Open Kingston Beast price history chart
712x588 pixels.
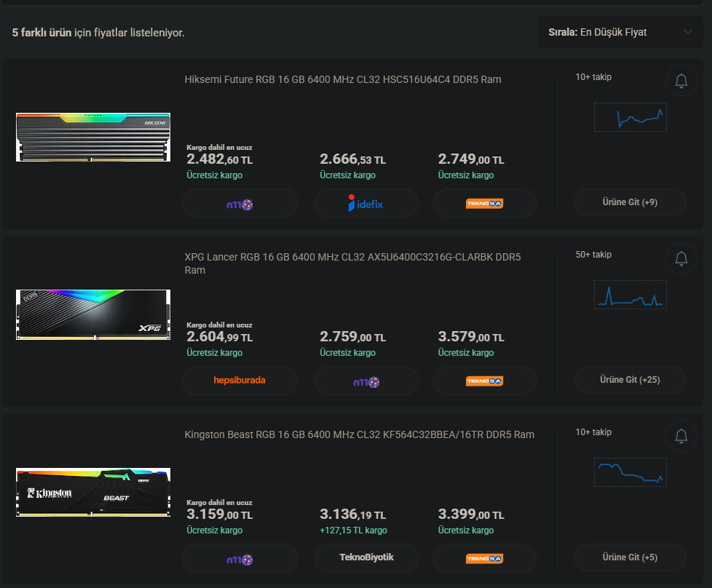(630, 472)
